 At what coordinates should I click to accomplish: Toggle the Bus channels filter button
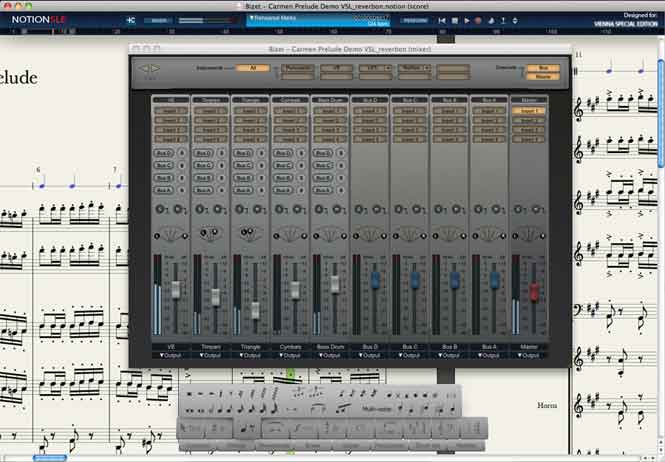point(543,68)
